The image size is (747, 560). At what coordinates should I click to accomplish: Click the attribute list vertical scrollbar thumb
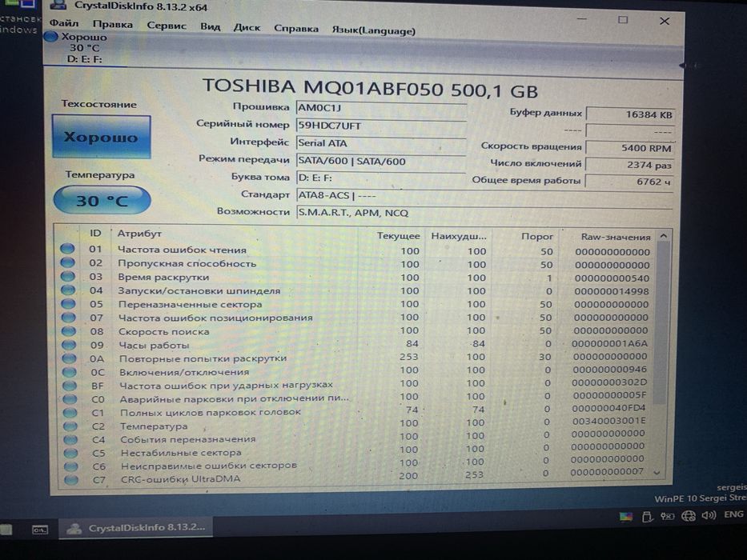tap(661, 324)
